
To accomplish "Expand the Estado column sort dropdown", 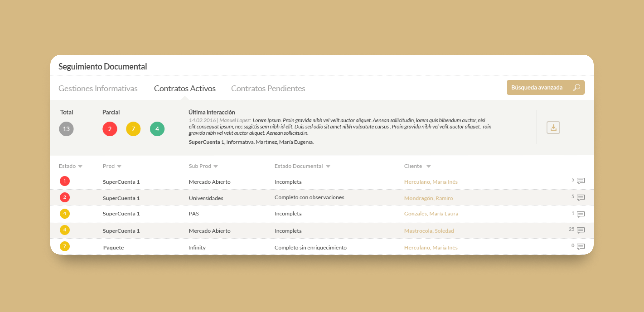I will [x=80, y=166].
